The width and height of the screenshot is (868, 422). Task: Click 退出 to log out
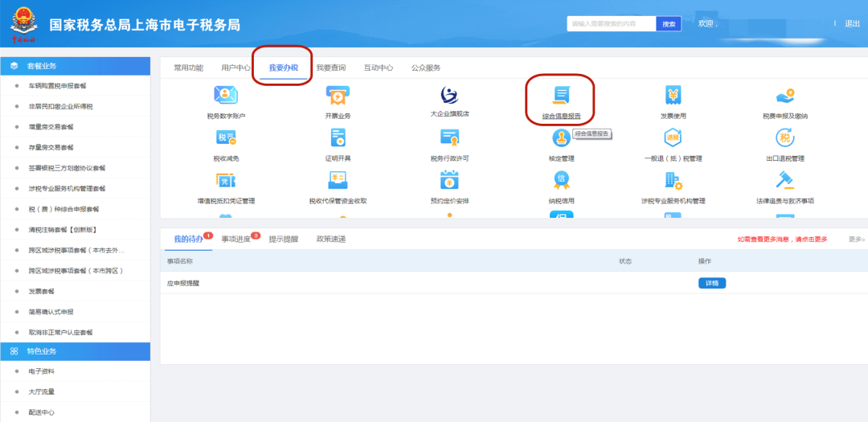(x=852, y=24)
